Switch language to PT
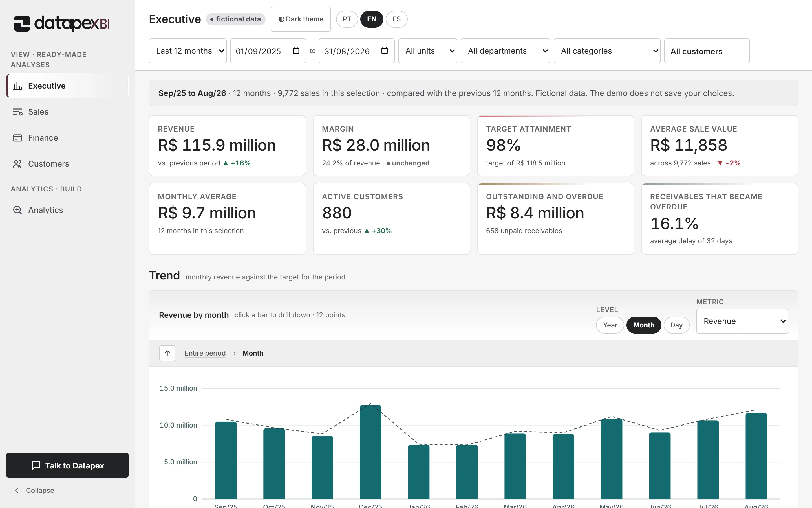The height and width of the screenshot is (508, 812). point(347,19)
